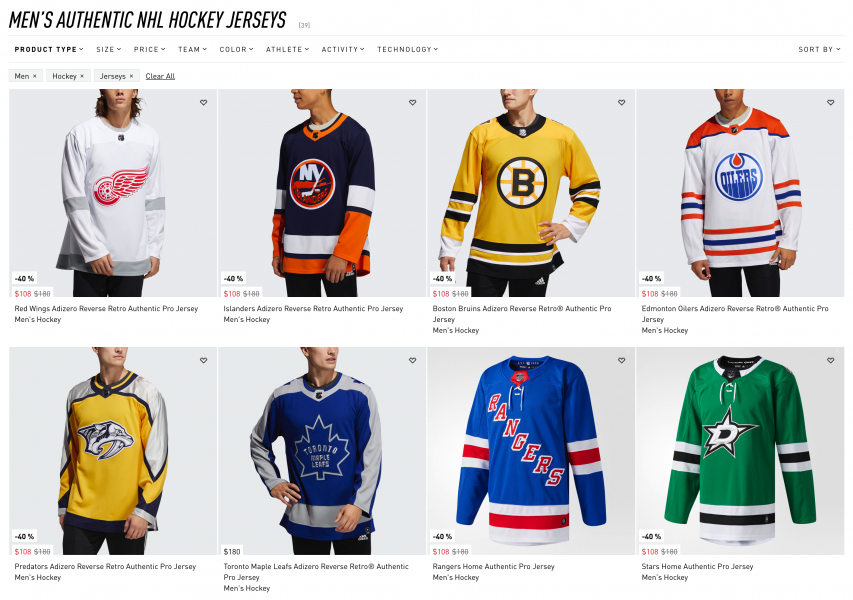Open the Boston Bruins yellow jersey image
This screenshot has width=853, height=600.
(x=531, y=190)
